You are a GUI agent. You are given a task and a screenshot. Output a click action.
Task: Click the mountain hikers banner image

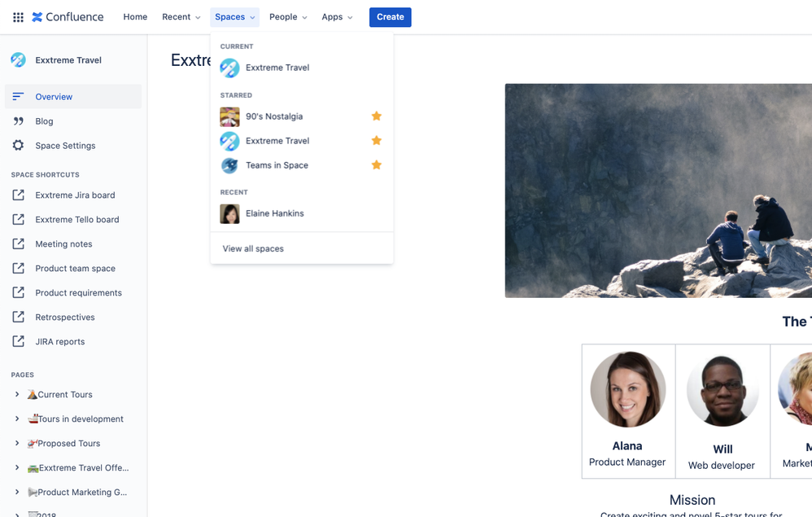tap(658, 191)
